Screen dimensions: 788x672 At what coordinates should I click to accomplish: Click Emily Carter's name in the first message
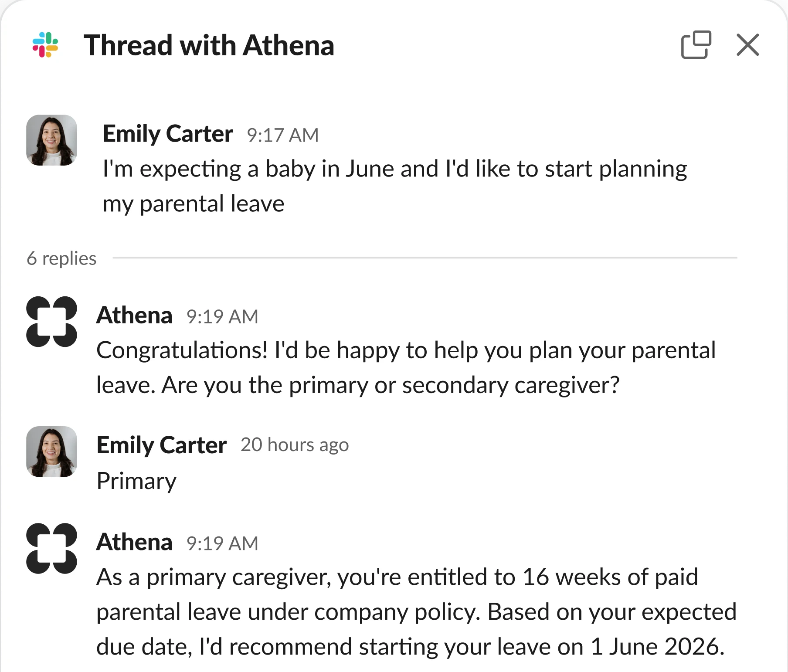coord(168,134)
